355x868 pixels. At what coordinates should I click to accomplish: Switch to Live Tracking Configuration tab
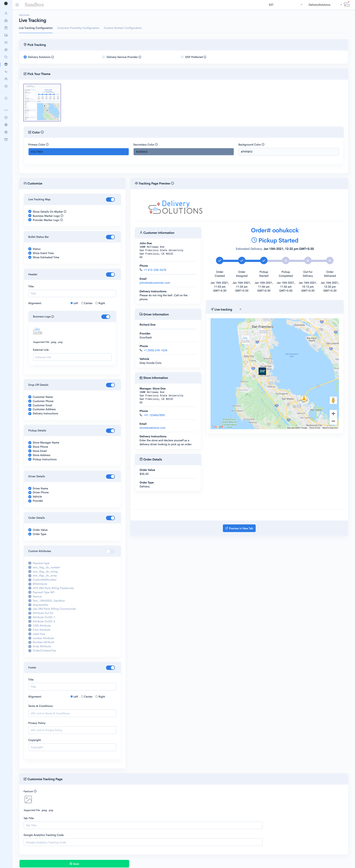point(36,28)
